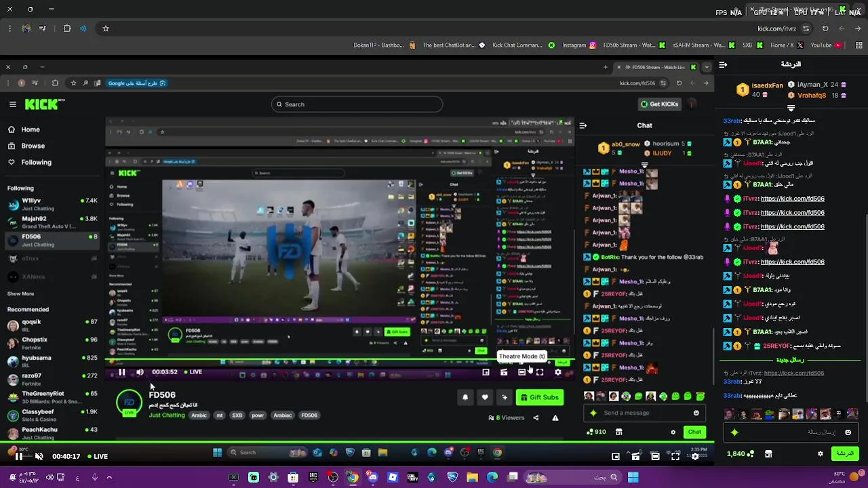Open the inner player settings gear
This screenshot has height=488, width=868.
pos(558,371)
